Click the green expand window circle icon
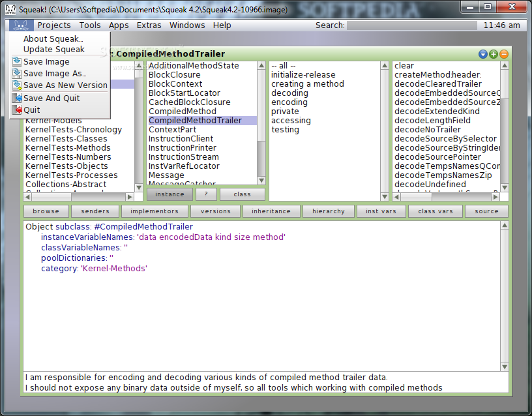The width and height of the screenshot is (532, 416). coord(494,54)
